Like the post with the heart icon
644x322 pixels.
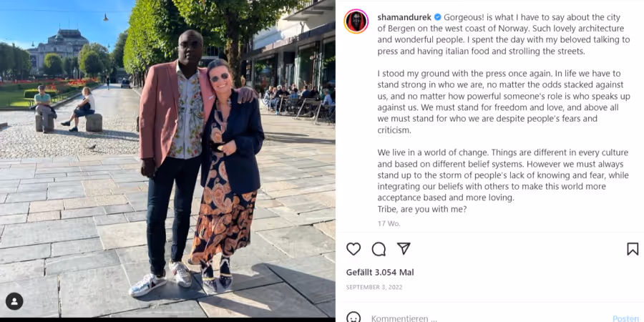click(x=353, y=249)
